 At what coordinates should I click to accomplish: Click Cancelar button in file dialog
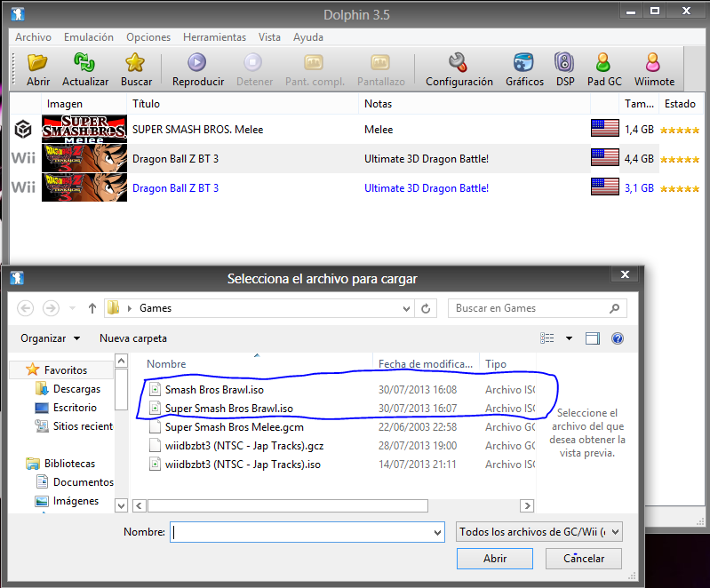(584, 559)
